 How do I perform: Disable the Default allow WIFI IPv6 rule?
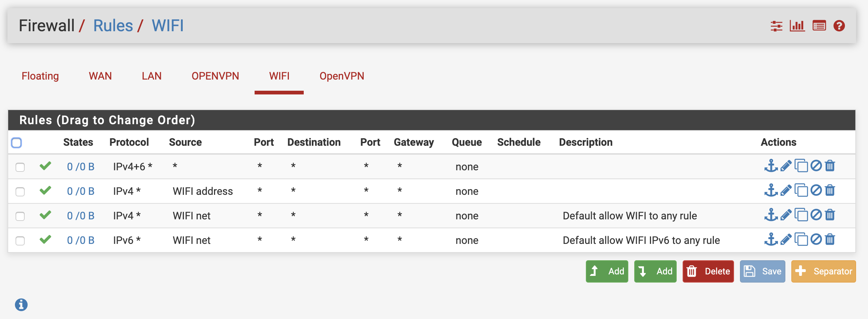point(816,239)
